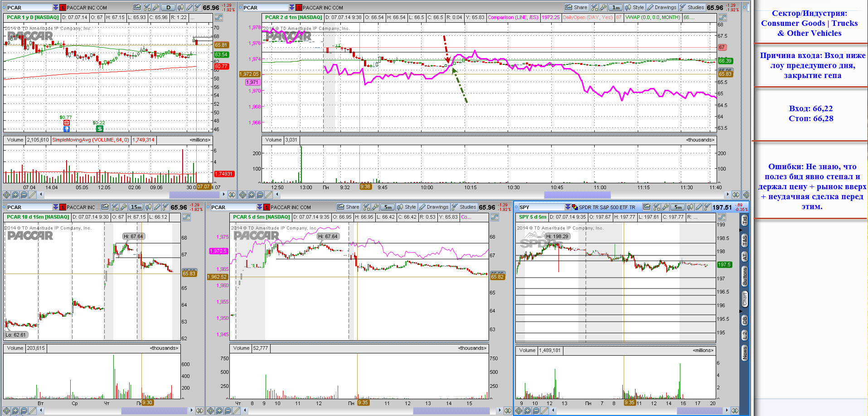This screenshot has height=416, width=868.
Task: Change D timeframe button in daily chart
Action: click(168, 7)
